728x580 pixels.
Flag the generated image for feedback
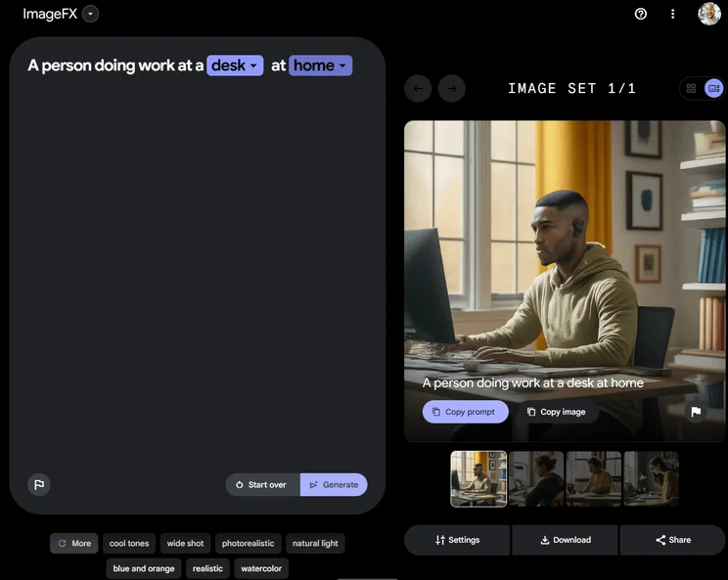pos(696,412)
